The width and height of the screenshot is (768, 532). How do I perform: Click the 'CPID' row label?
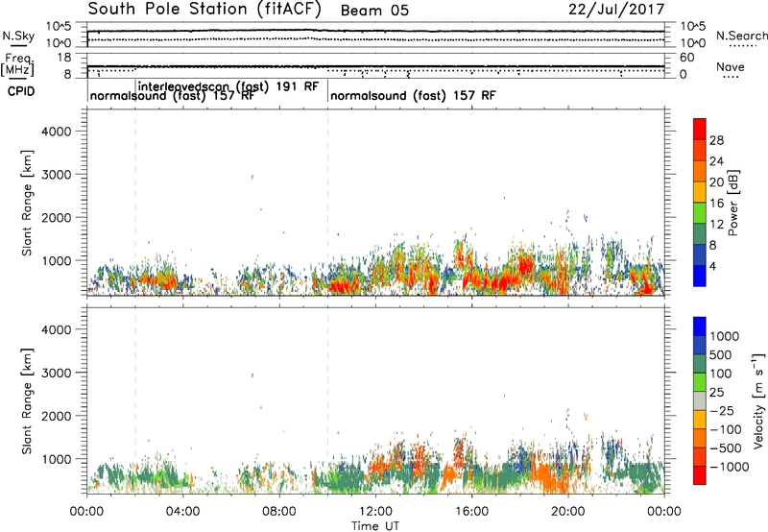pyautogui.click(x=20, y=91)
